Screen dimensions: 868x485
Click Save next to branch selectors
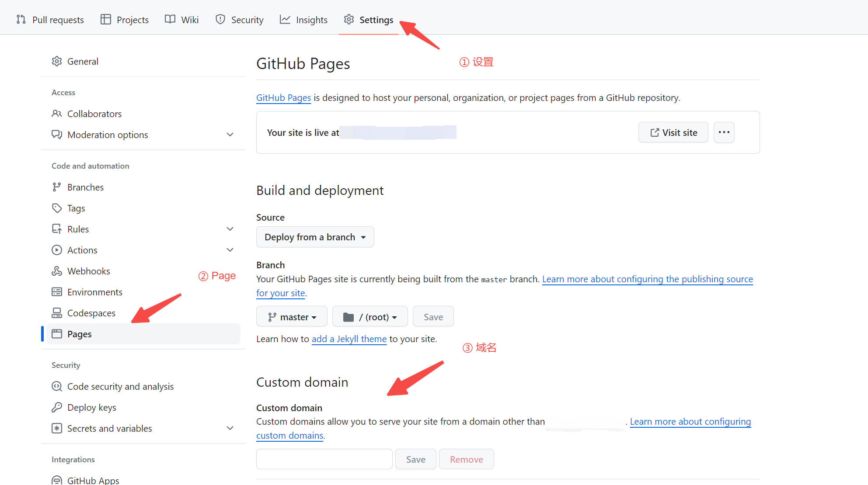(x=433, y=316)
